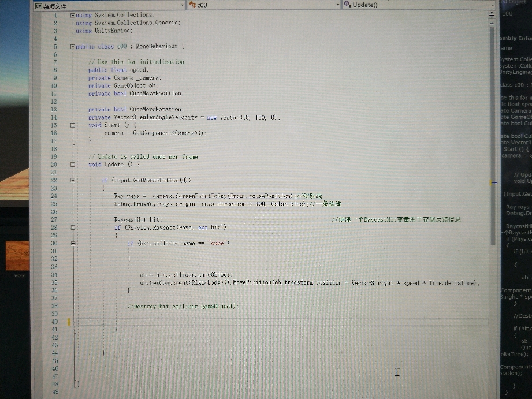The image size is (532, 399).
Task: Place cursor on empty line 40
Action: (x=282, y=322)
